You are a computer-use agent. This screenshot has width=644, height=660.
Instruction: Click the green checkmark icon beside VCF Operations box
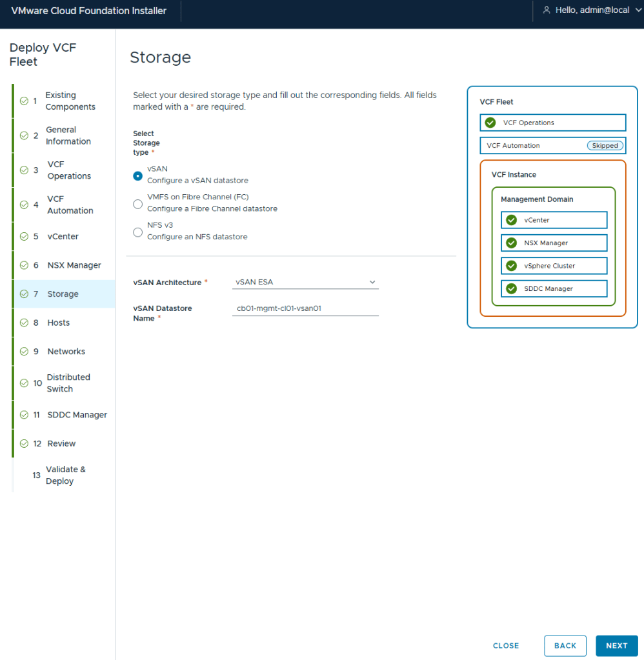(x=490, y=123)
